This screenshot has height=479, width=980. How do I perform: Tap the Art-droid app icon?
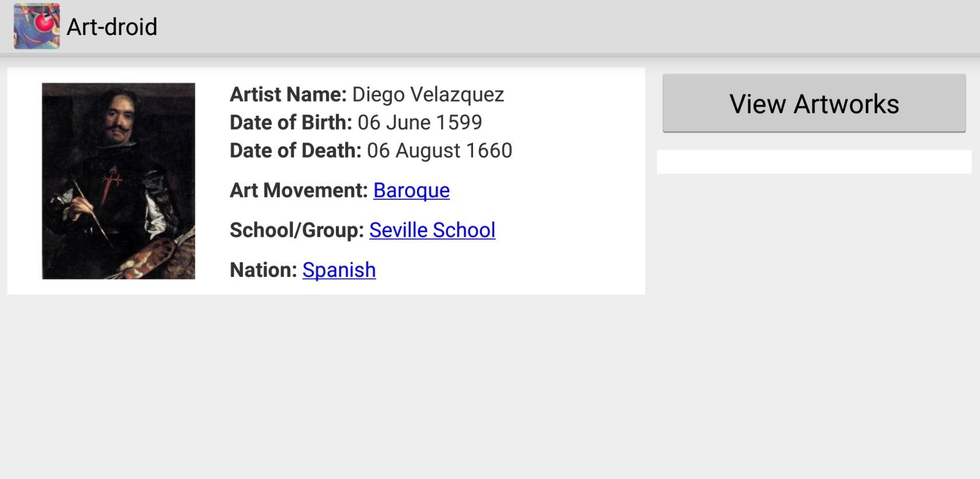pos(37,26)
